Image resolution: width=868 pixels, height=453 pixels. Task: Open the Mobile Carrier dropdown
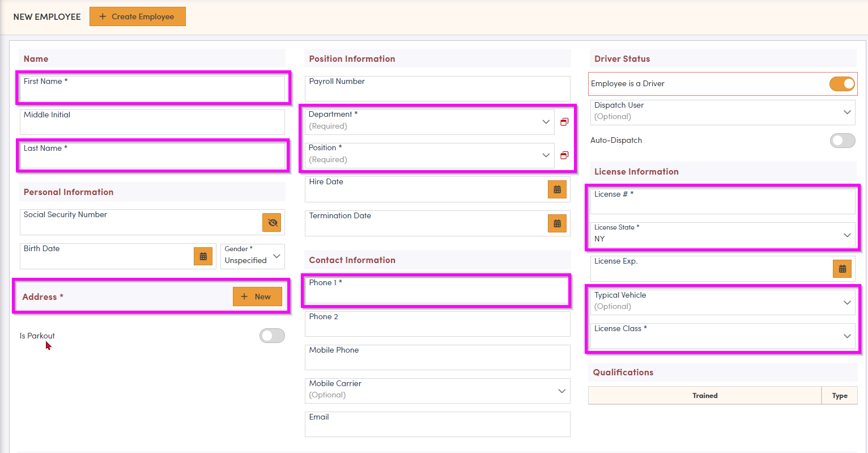[561, 391]
